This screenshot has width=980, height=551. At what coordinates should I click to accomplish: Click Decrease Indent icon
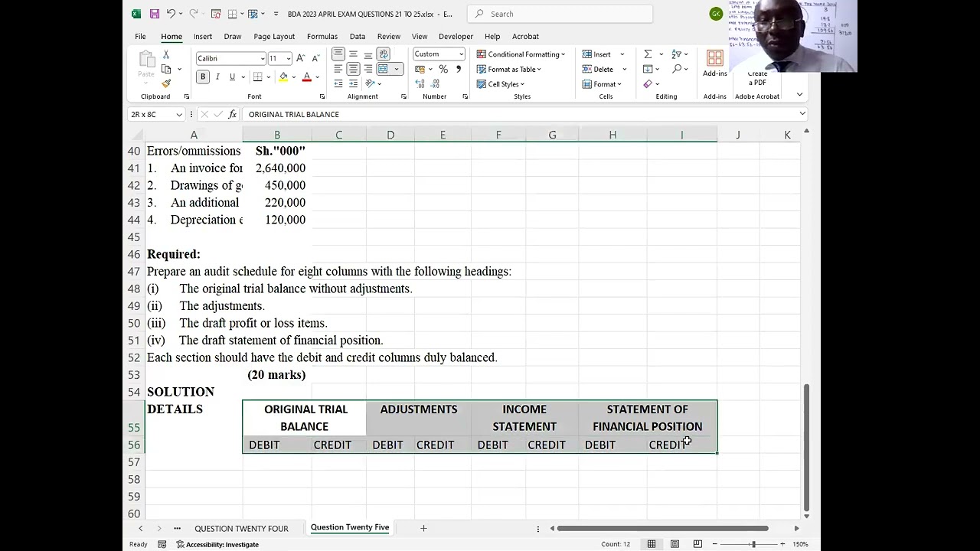click(x=338, y=83)
